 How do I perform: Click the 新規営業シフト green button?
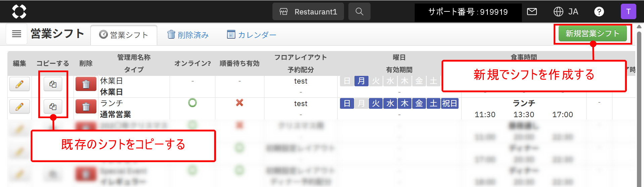[x=593, y=34]
